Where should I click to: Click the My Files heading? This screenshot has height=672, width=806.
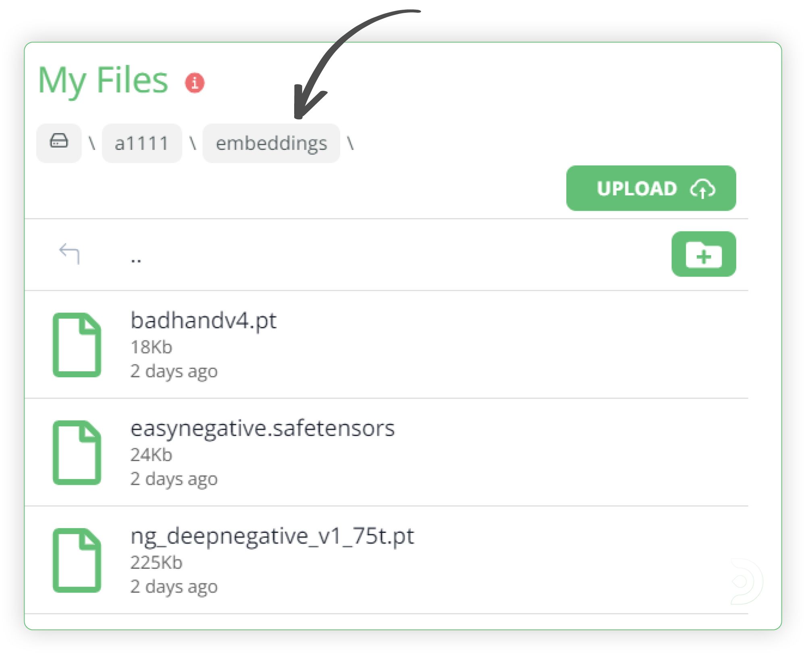tap(103, 81)
